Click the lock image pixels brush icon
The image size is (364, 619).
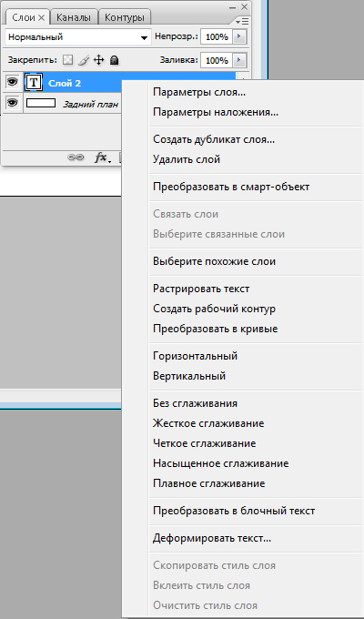point(84,60)
